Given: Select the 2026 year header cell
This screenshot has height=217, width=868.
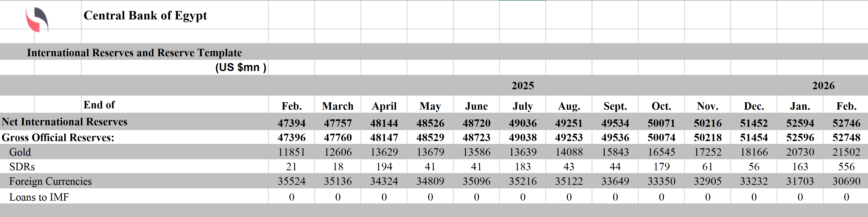Looking at the screenshot, I should coord(823,86).
